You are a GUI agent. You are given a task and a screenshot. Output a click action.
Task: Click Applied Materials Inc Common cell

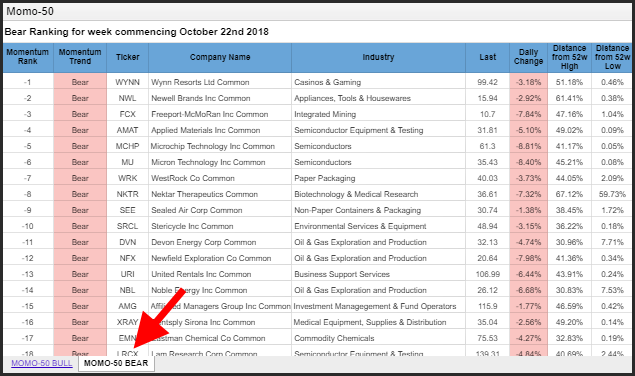(x=220, y=130)
